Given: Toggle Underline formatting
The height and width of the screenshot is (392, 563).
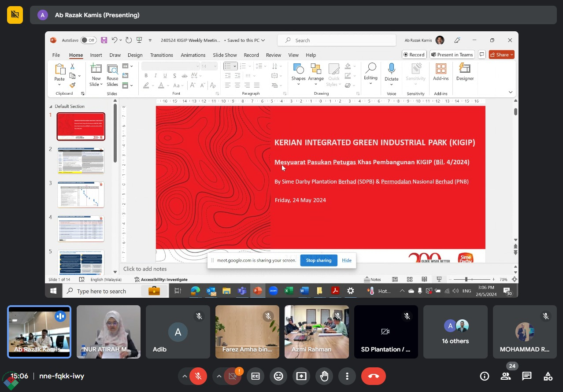Looking at the screenshot, I should coord(165,76).
